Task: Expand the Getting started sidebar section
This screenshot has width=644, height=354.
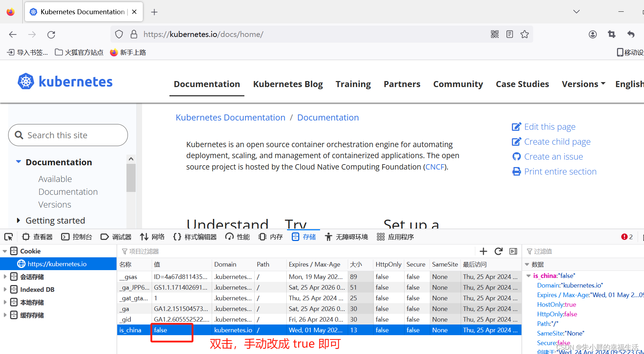Action: coord(18,220)
